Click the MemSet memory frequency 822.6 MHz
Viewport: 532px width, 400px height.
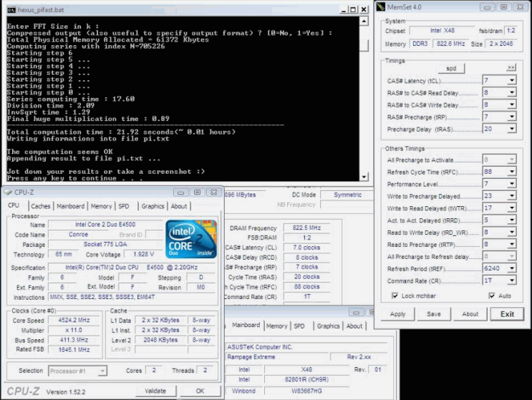pyautogui.click(x=450, y=44)
